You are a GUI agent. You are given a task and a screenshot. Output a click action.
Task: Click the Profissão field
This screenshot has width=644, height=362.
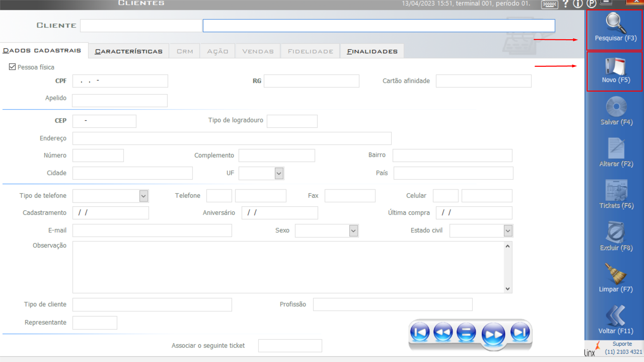[393, 305]
